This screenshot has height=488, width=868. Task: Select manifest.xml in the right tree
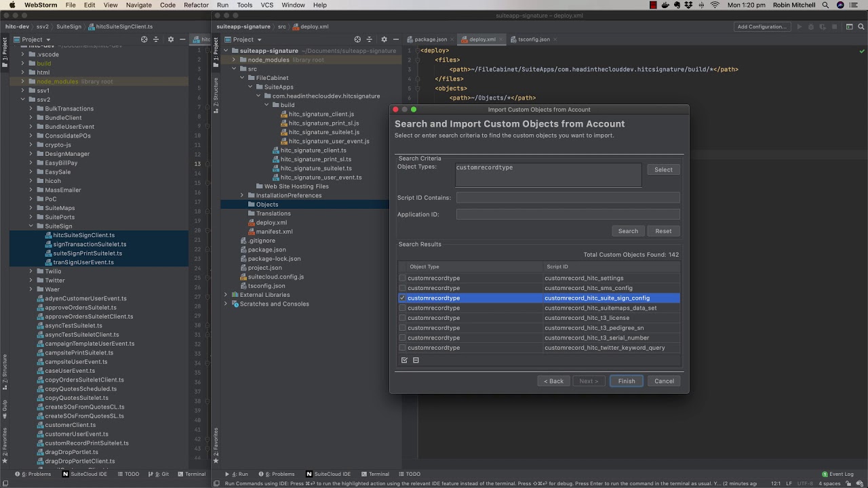tap(274, 231)
